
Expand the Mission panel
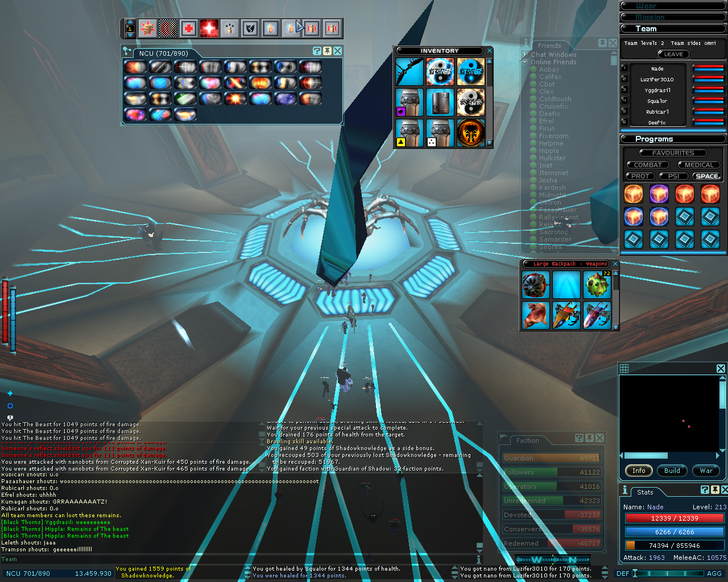tap(673, 17)
